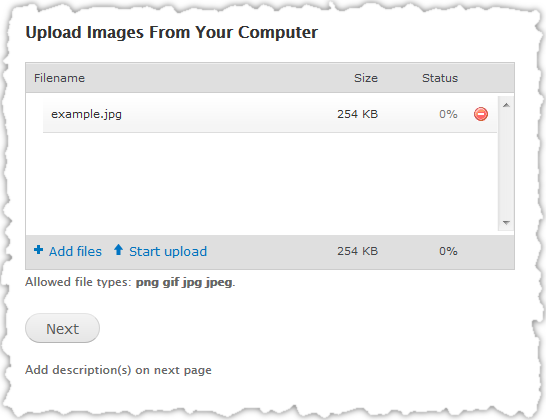546x420 pixels.
Task: Click the Allowed file types text
Action: click(130, 282)
